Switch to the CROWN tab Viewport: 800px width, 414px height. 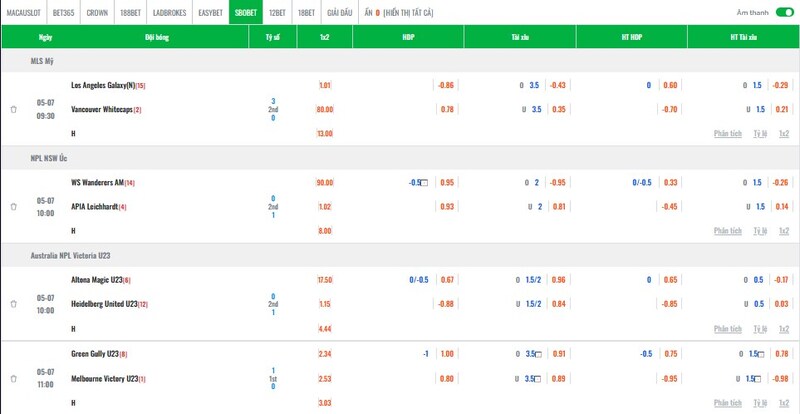(97, 13)
